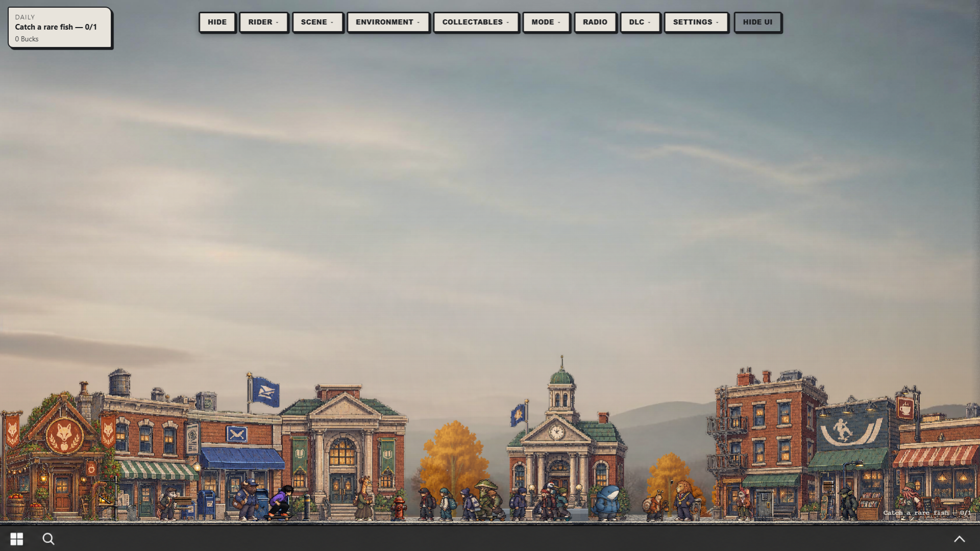Image resolution: width=980 pixels, height=551 pixels.
Task: Click the lion character in suit
Action: [683, 500]
